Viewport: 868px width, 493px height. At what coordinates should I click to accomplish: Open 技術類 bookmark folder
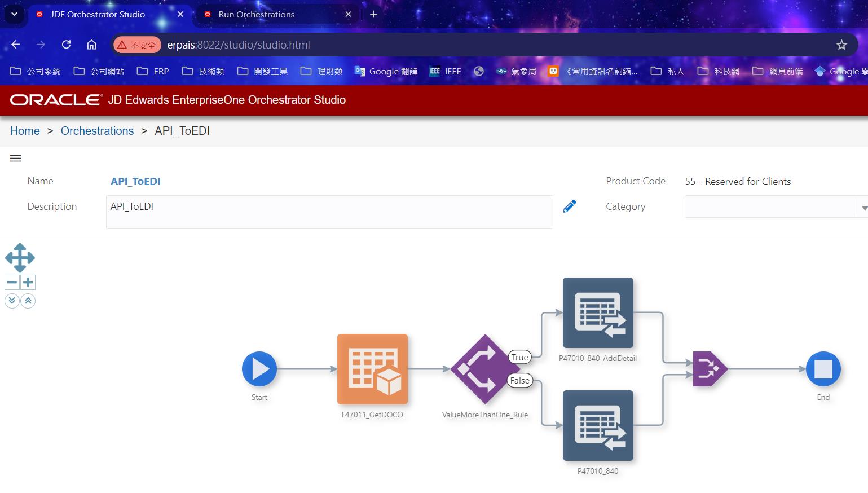pos(203,71)
